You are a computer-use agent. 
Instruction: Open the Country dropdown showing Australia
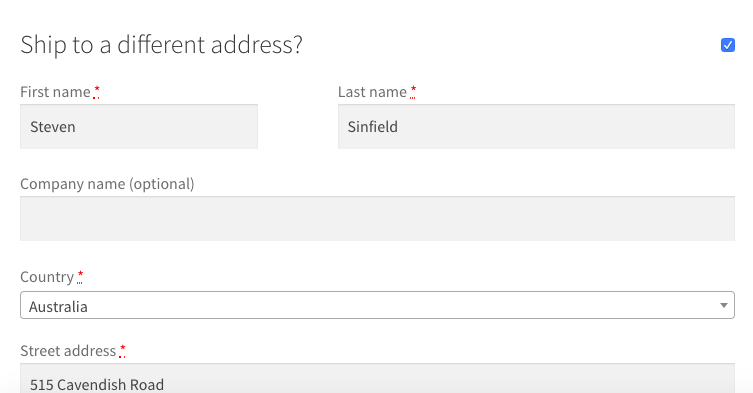point(377,305)
